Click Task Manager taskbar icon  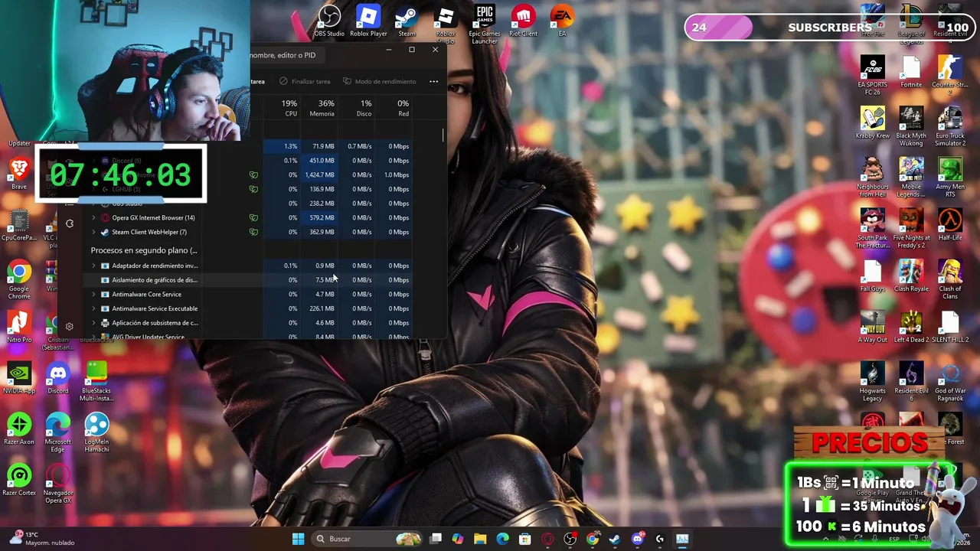click(682, 539)
